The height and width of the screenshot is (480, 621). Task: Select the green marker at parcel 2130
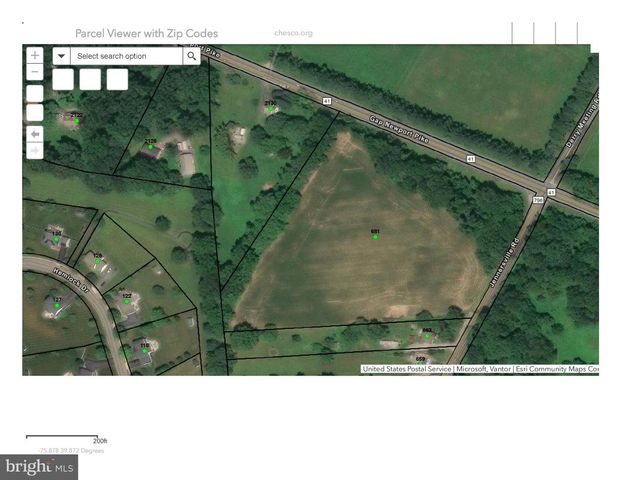tap(270, 108)
